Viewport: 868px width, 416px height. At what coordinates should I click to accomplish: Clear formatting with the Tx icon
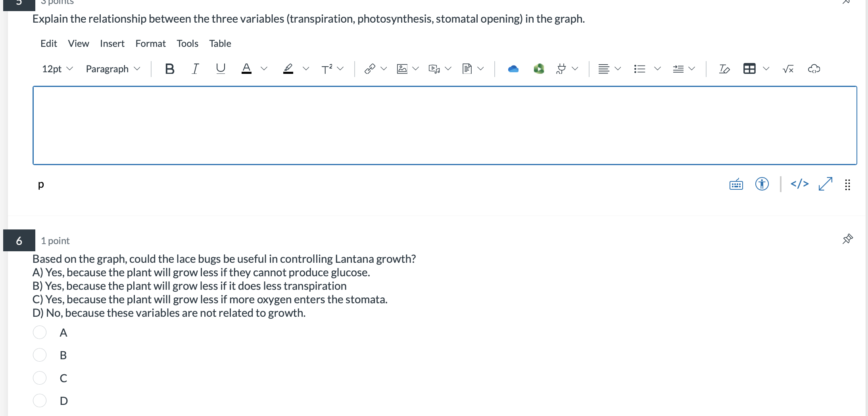pos(724,69)
